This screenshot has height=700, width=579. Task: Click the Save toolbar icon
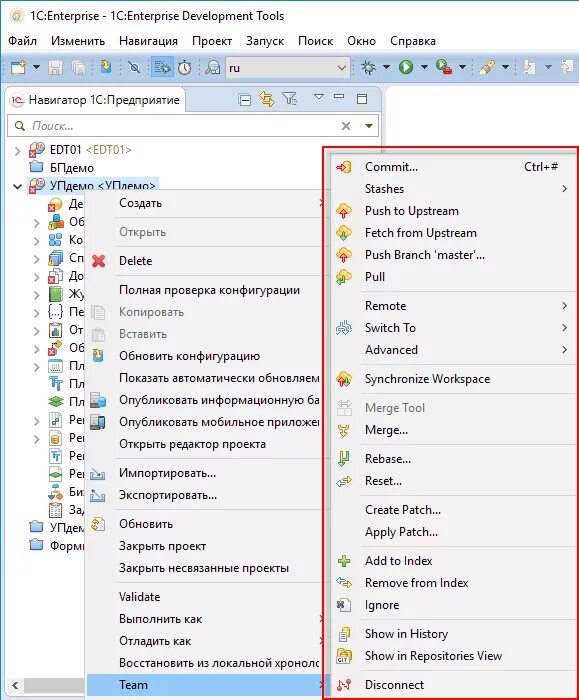pyautogui.click(x=55, y=67)
